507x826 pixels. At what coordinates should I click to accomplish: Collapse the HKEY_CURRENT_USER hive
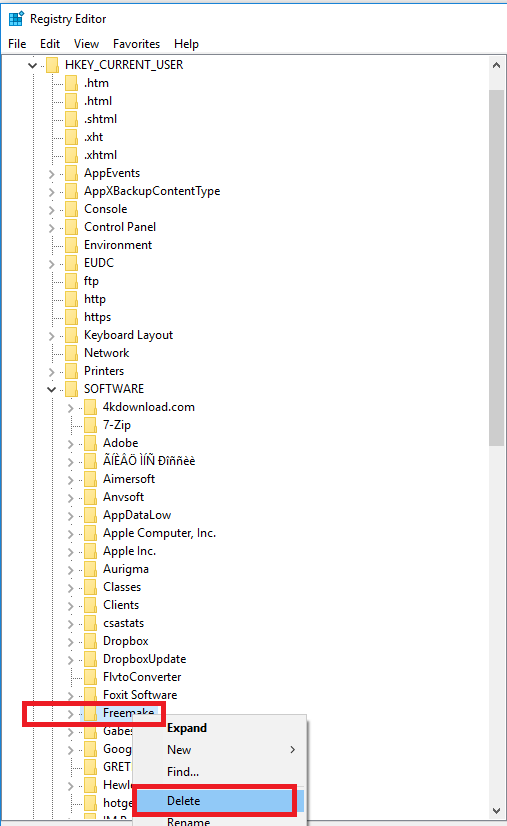(x=32, y=65)
